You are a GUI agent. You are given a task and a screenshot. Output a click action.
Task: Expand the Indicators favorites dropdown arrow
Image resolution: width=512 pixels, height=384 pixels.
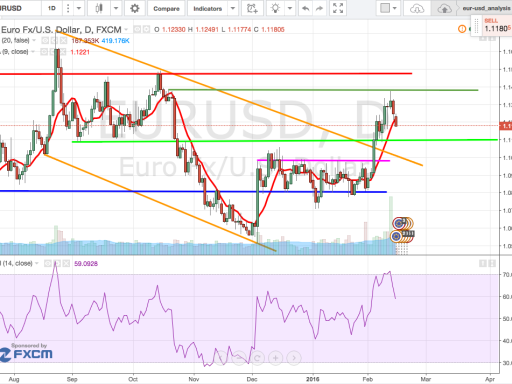[233, 8]
